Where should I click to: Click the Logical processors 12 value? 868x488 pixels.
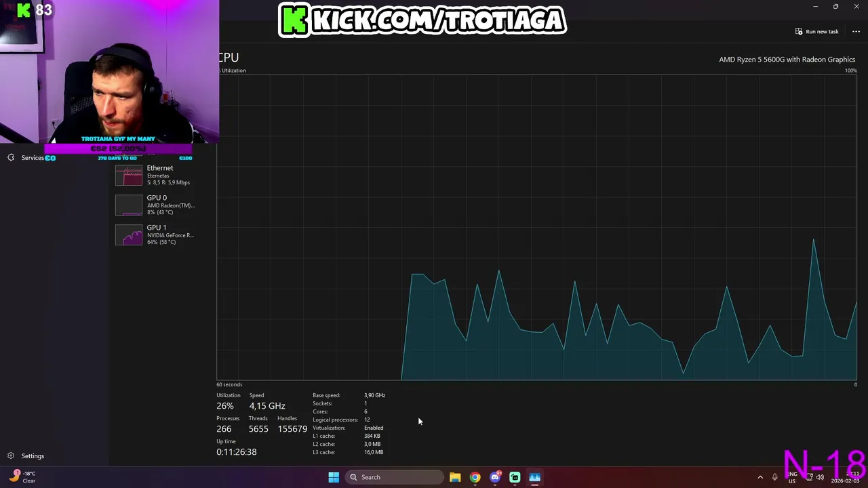point(367,420)
